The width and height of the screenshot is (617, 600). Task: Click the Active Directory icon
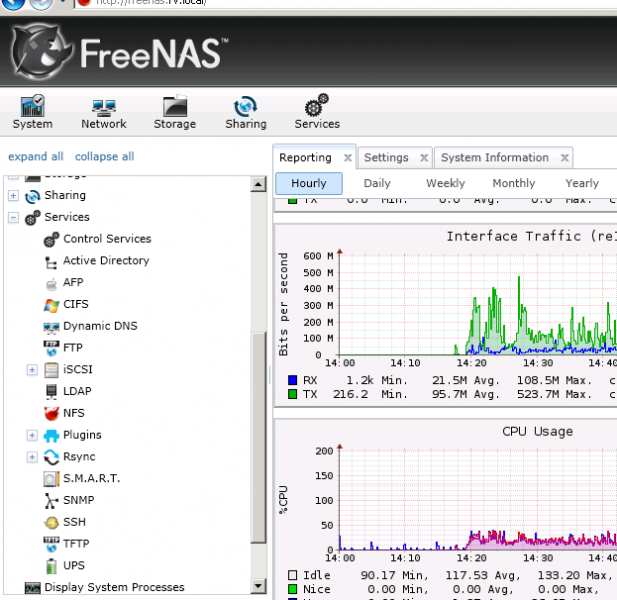(51, 261)
